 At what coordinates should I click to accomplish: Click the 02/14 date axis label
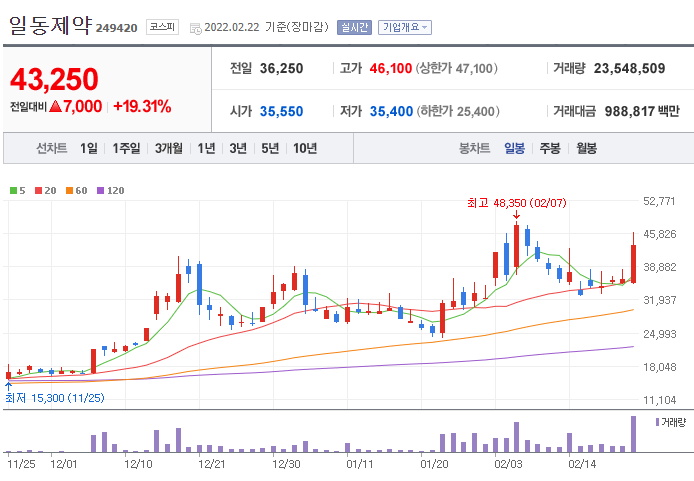coord(582,464)
